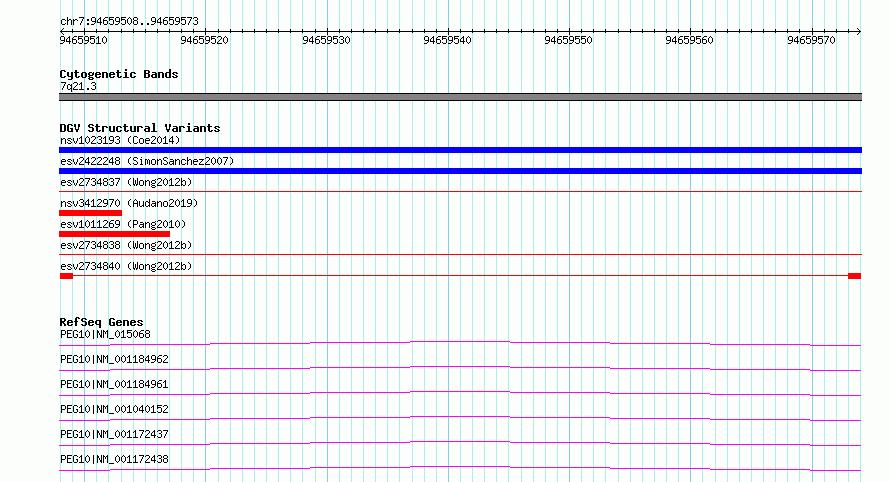Open variant esv2422248 (SimonSanchez2007) label
The height and width of the screenshot is (482, 890).
click(x=147, y=161)
